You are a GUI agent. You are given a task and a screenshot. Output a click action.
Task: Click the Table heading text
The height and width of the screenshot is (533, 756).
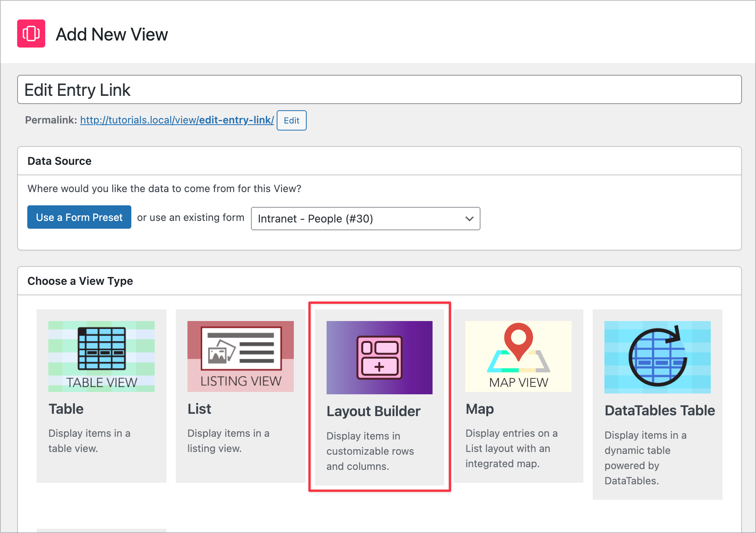click(66, 409)
